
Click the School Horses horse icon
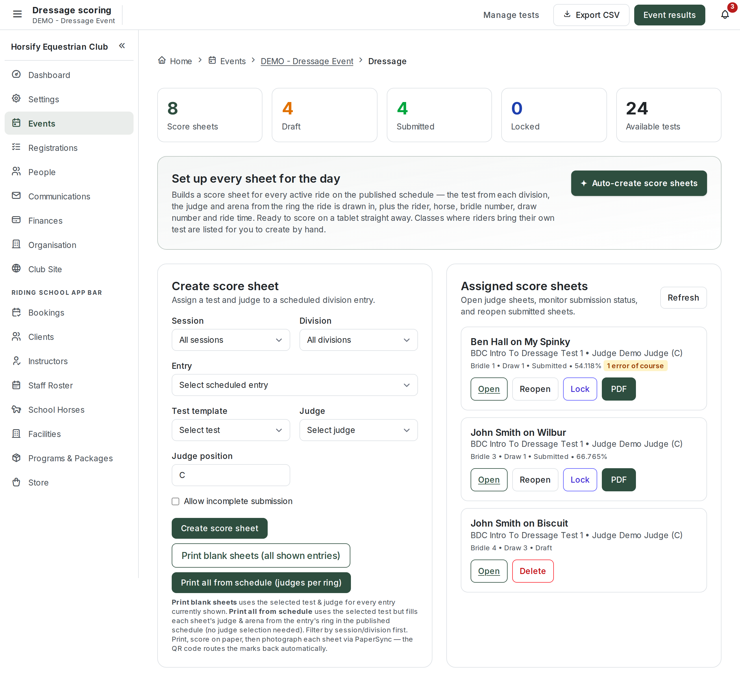point(16,409)
